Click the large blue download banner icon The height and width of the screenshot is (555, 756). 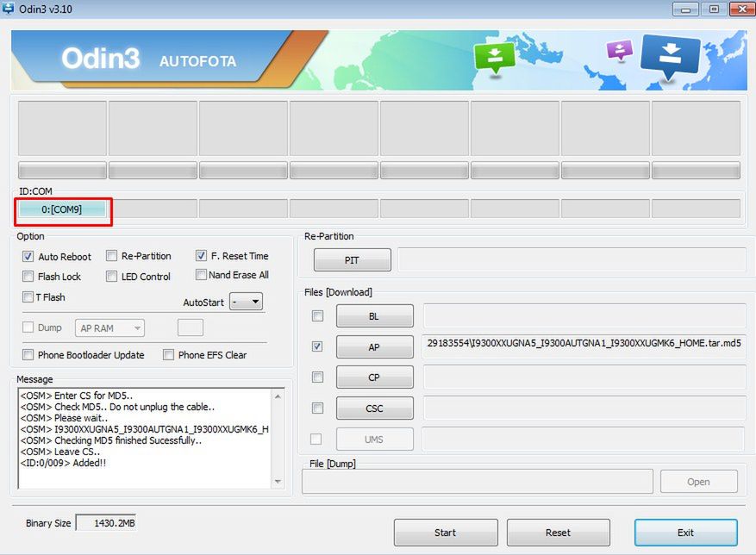tap(670, 57)
